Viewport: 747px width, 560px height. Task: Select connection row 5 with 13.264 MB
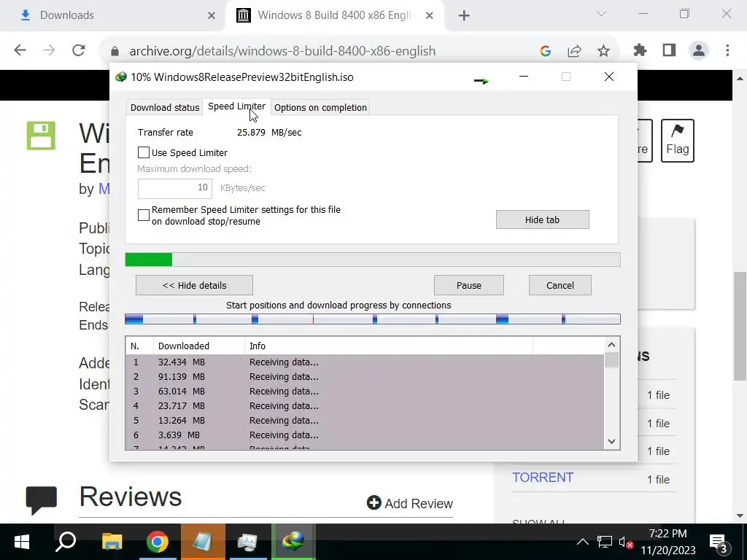[365, 421]
